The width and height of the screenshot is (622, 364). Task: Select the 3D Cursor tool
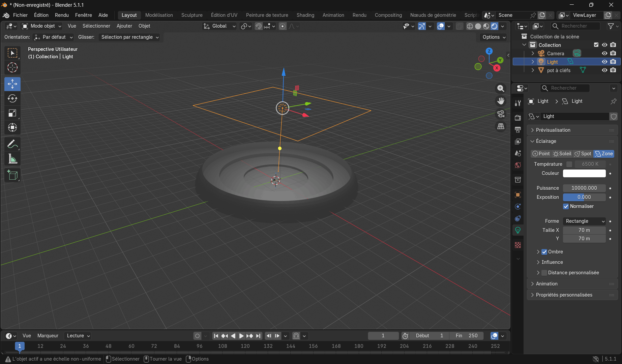(x=12, y=67)
